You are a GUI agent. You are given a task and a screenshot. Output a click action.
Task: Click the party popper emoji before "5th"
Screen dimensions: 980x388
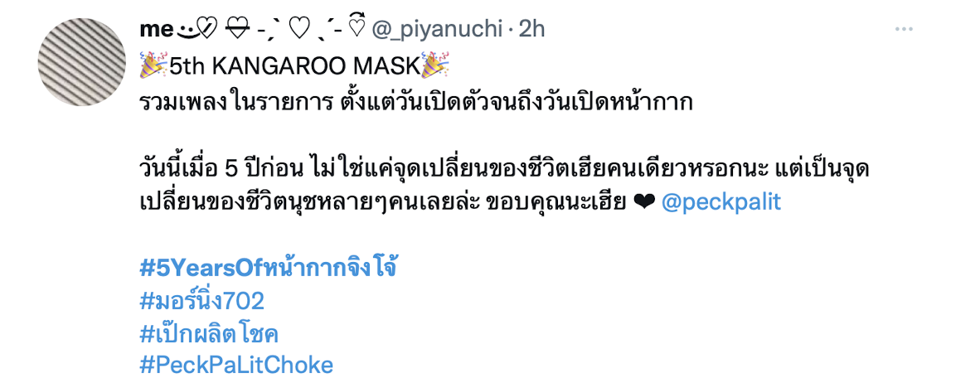(152, 65)
